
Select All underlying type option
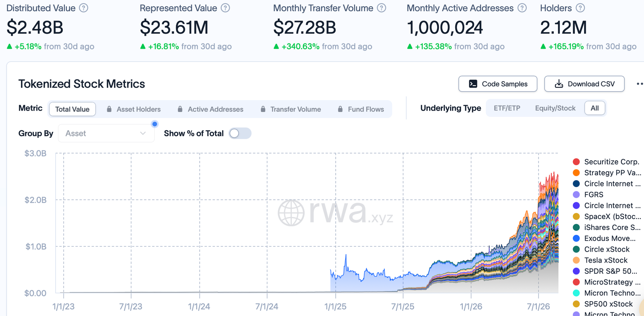coord(594,108)
